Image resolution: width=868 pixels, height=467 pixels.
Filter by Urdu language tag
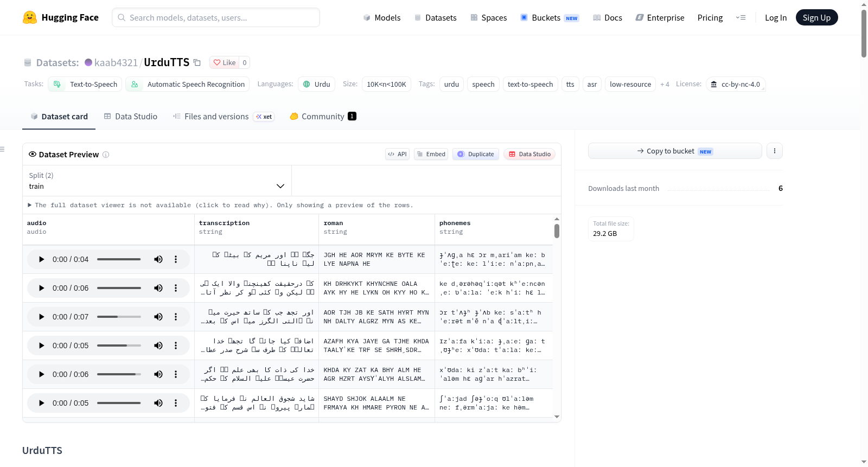(x=317, y=84)
